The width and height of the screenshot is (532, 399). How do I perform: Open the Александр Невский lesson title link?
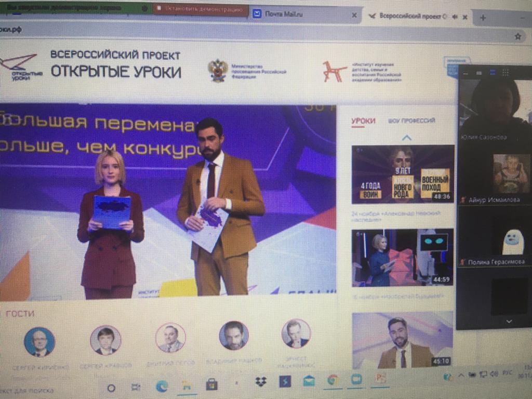[396, 216]
